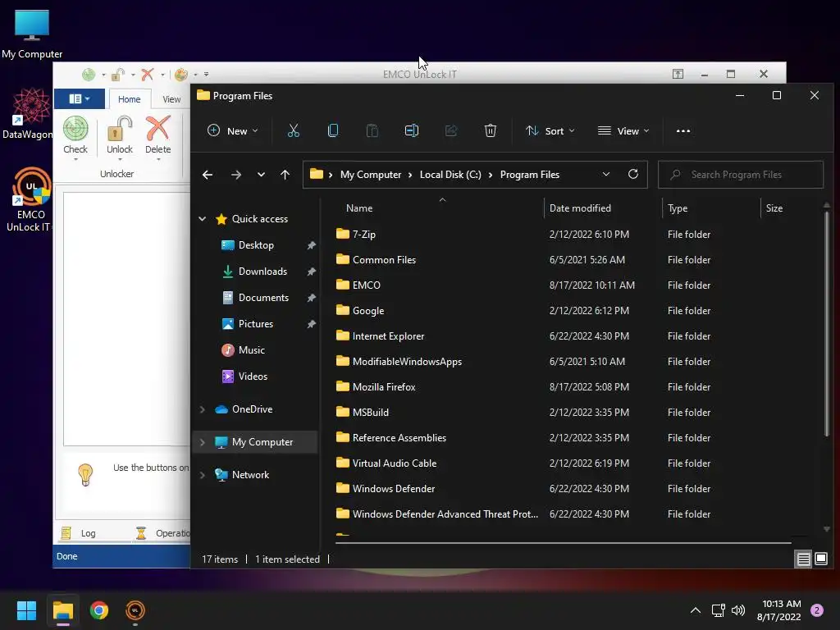Click EMCO UnLock IT taskbar icon
This screenshot has width=840, height=630.
pyautogui.click(x=135, y=610)
